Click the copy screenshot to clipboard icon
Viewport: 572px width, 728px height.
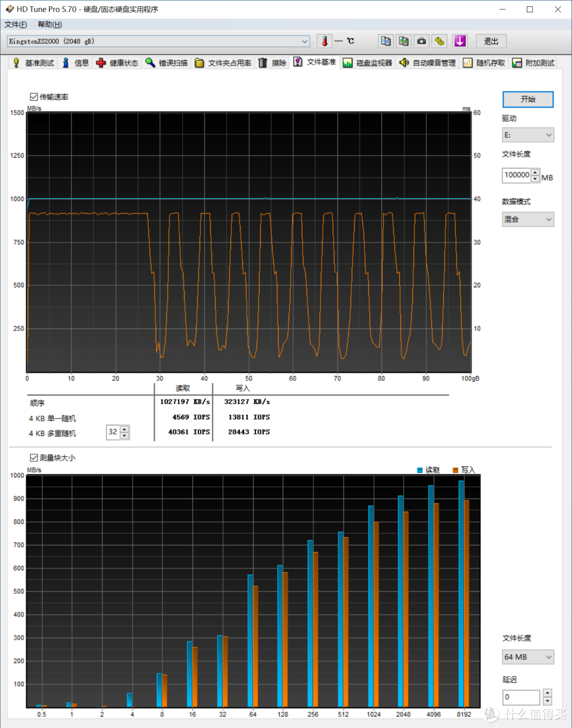tap(404, 41)
